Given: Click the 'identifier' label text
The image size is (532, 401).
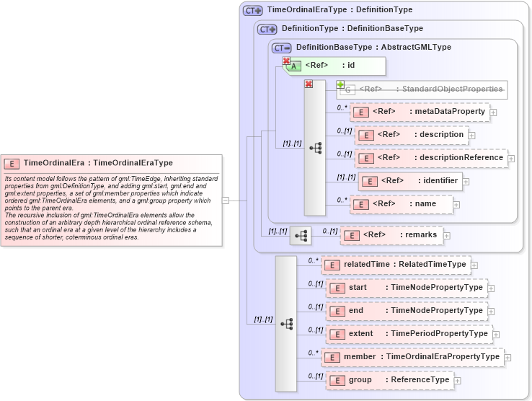Looking at the screenshot, I should pyautogui.click(x=440, y=180).
